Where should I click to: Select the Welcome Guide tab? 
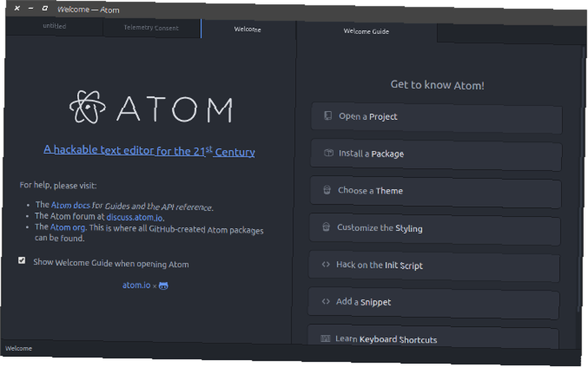366,32
